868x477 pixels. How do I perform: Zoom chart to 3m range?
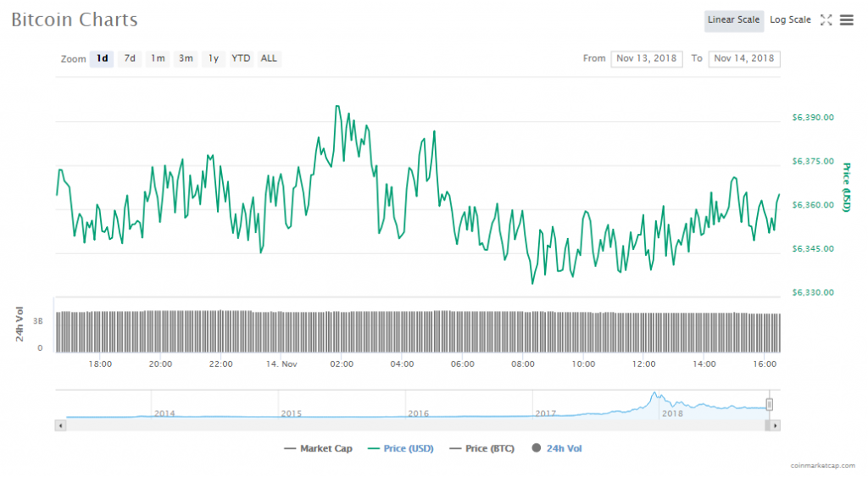[186, 58]
